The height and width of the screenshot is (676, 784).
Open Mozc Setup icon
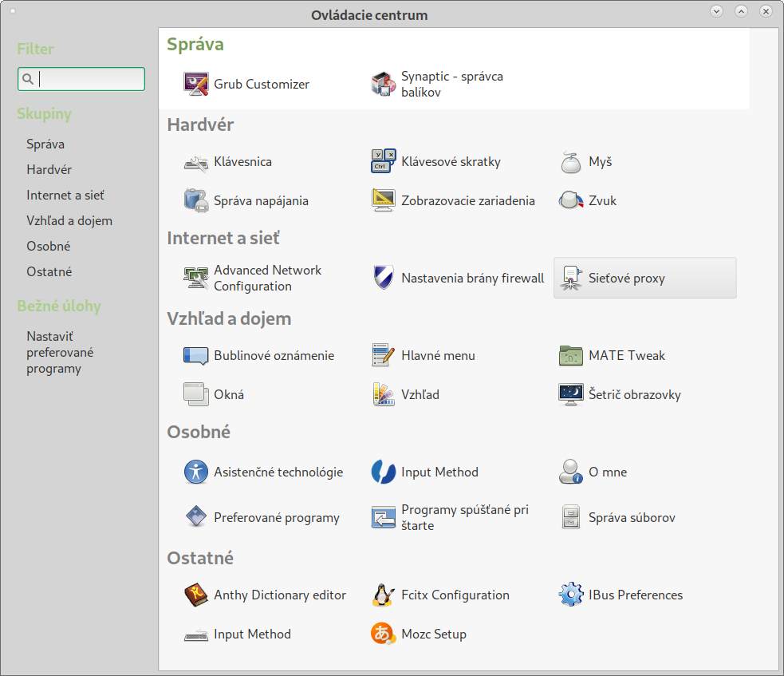pos(384,634)
